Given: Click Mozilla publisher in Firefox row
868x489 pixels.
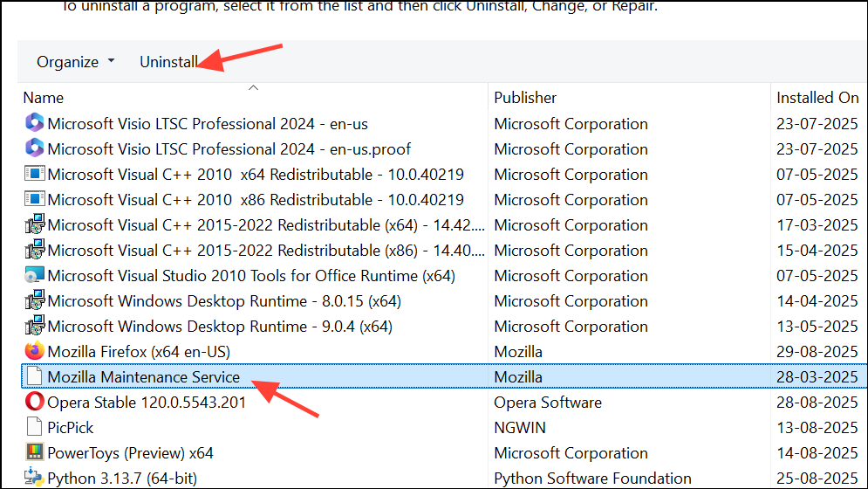Looking at the screenshot, I should [518, 352].
